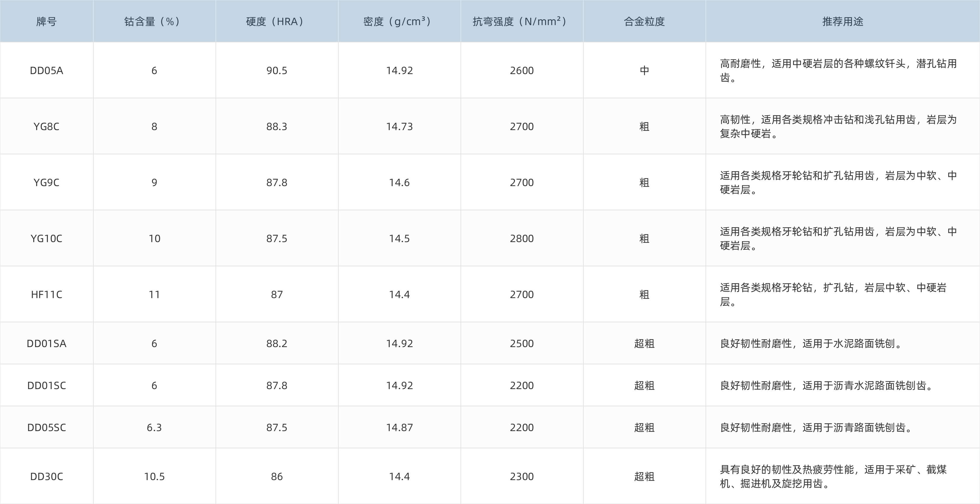The width and height of the screenshot is (980, 504).
Task: Click the 硬度（HRA）column header
Action: click(276, 22)
